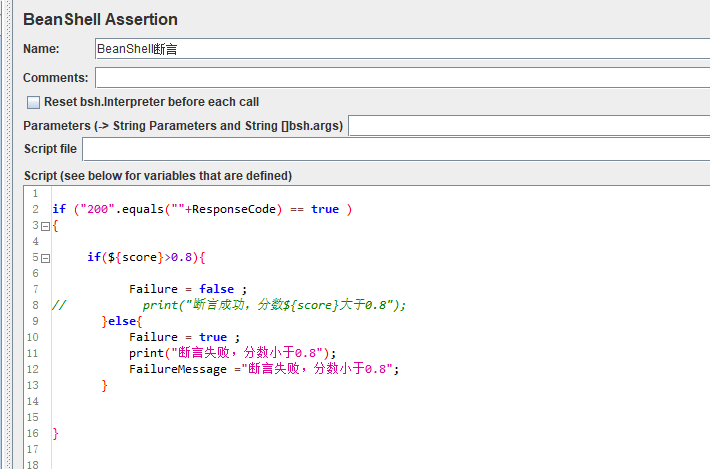Screen dimensions: 710x469
Task: Click the BeanShell Assertion title heading
Action: [100, 19]
